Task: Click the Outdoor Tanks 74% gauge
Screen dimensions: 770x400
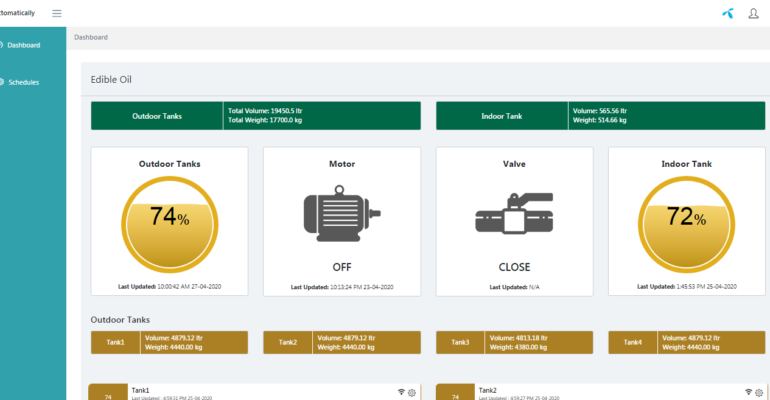Action: (x=169, y=224)
